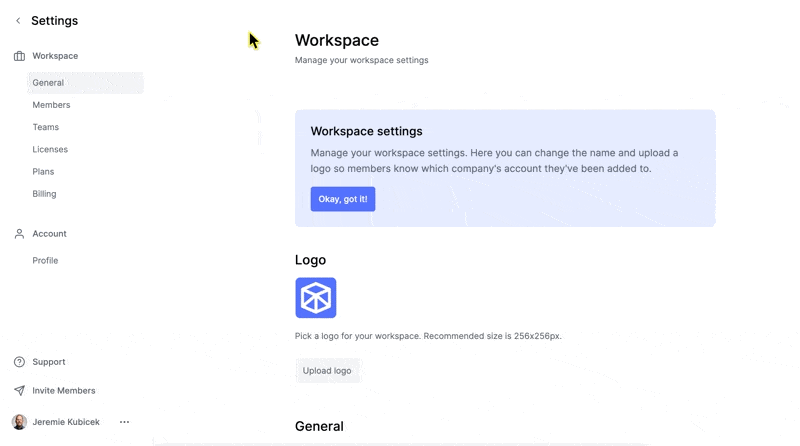The height and width of the screenshot is (446, 800).
Task: Dismiss banner with Okay, got it! button
Action: coord(342,199)
